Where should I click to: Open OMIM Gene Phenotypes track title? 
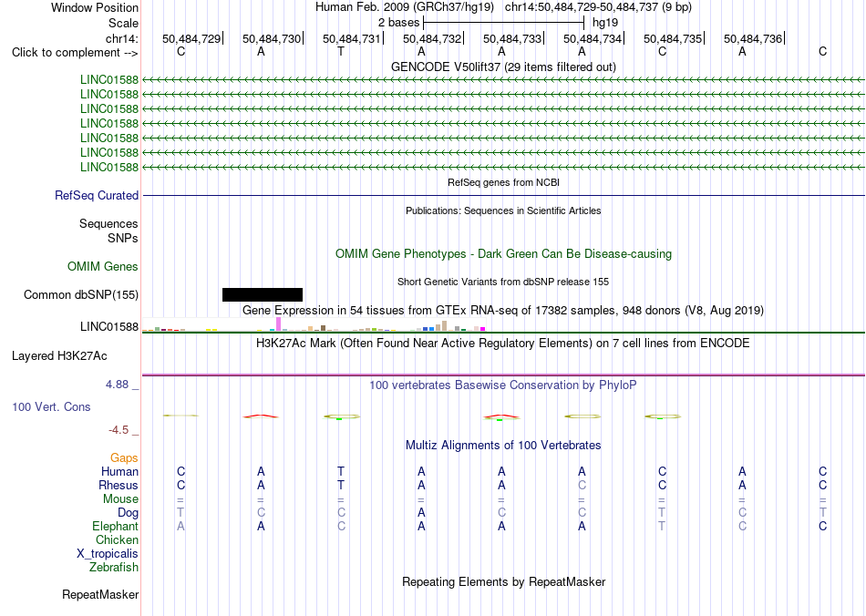pos(503,254)
